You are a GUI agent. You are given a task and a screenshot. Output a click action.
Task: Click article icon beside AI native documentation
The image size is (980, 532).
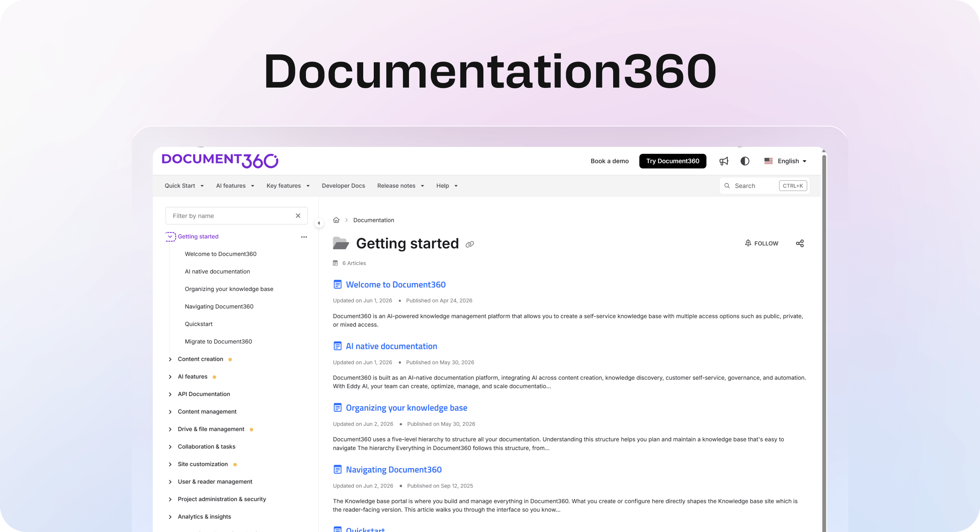pyautogui.click(x=337, y=346)
